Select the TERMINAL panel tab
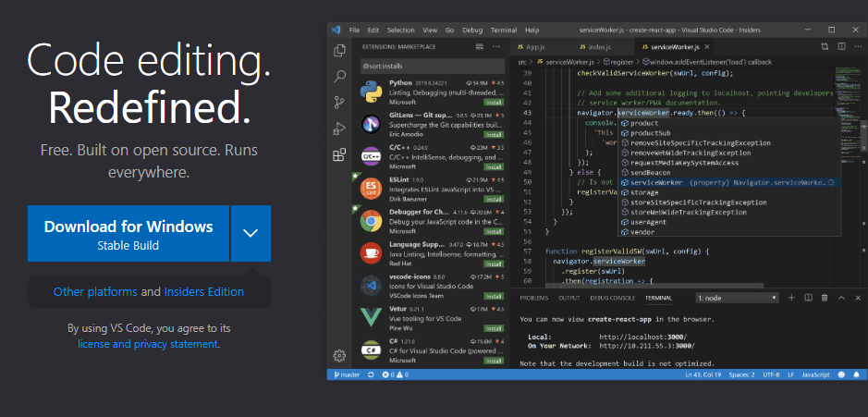868x417 pixels. coord(658,298)
